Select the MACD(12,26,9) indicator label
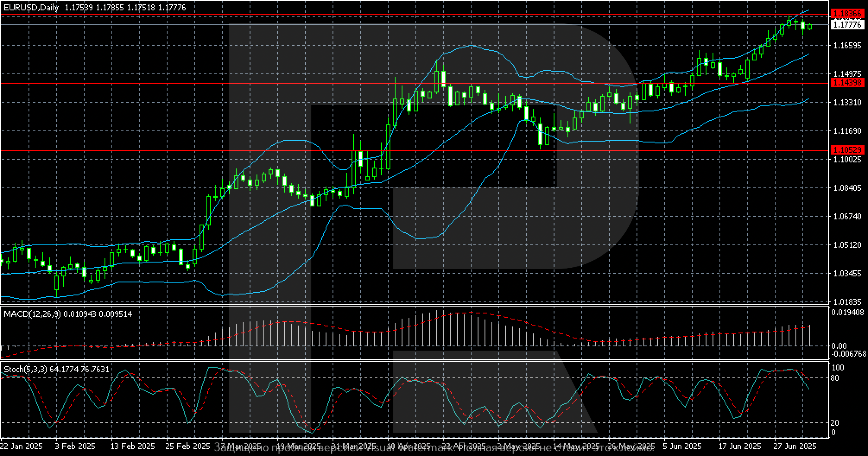Image resolution: width=868 pixels, height=456 pixels. pyautogui.click(x=32, y=314)
